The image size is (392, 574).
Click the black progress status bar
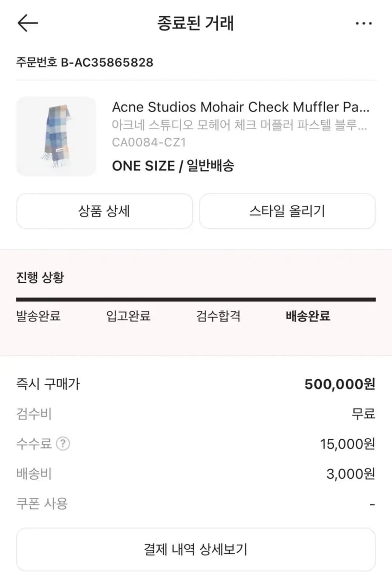(195, 300)
